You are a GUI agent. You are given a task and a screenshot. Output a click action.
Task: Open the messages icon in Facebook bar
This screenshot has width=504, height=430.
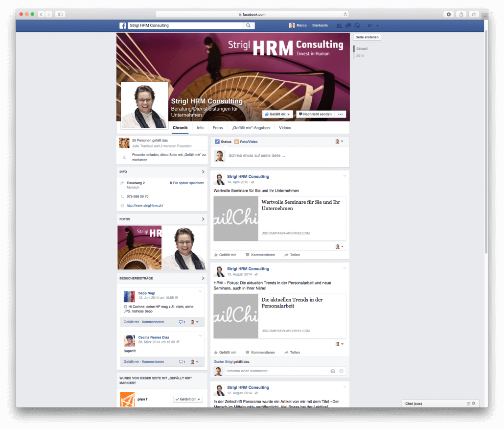coord(348,26)
